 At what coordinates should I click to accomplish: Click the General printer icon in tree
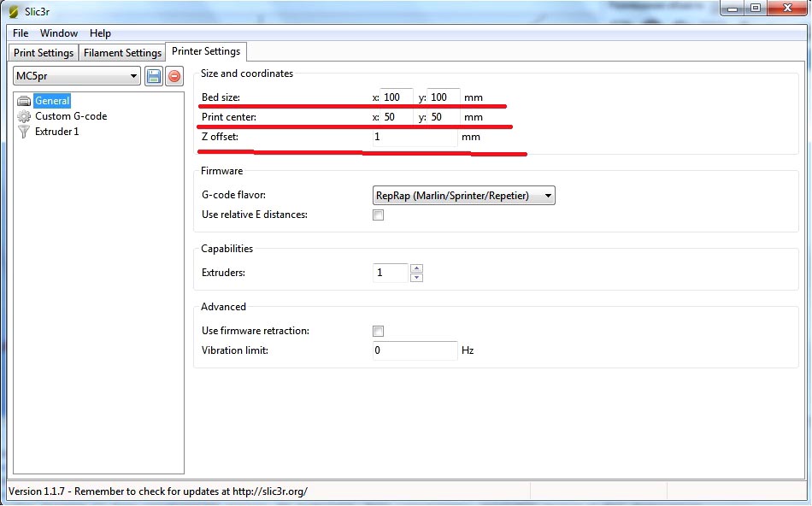click(24, 101)
